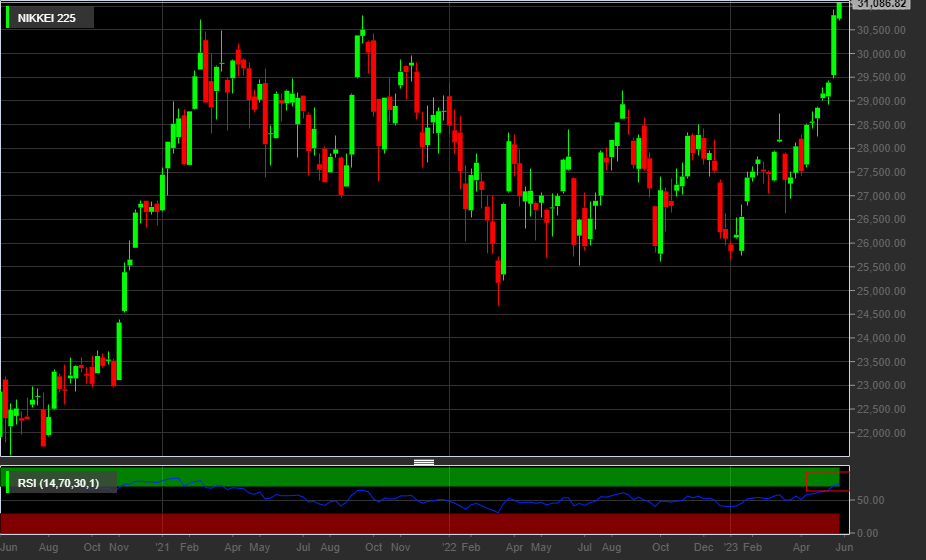Click the Feb label following '23
The height and width of the screenshot is (560, 926).
point(752,548)
